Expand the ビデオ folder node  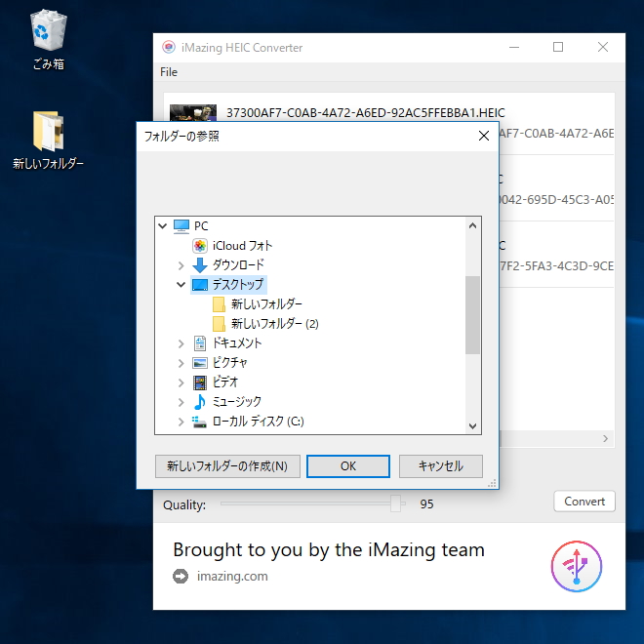pyautogui.click(x=181, y=382)
